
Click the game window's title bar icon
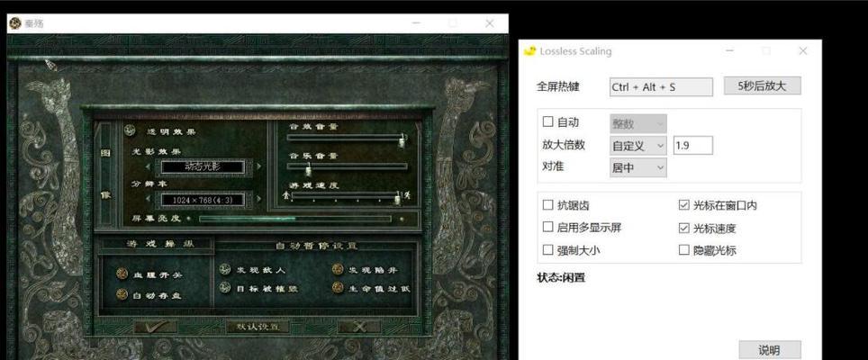[15, 23]
